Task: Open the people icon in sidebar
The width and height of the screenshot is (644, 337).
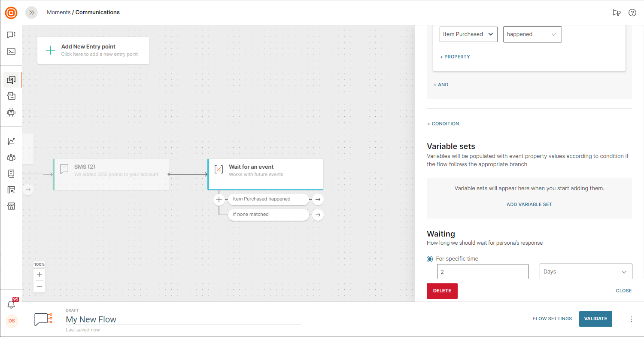Action: [11, 158]
